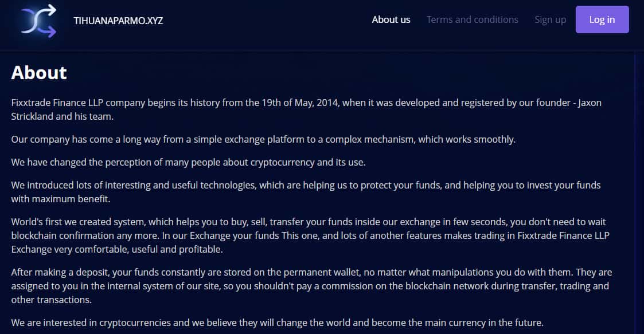Click the paragraph starting "We are interested in cryptocurrencies"

pos(276,323)
